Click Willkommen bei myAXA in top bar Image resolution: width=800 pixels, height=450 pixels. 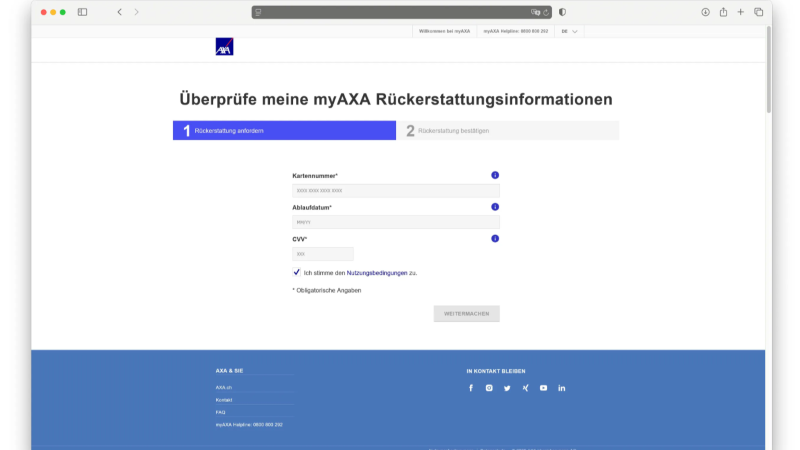[444, 31]
